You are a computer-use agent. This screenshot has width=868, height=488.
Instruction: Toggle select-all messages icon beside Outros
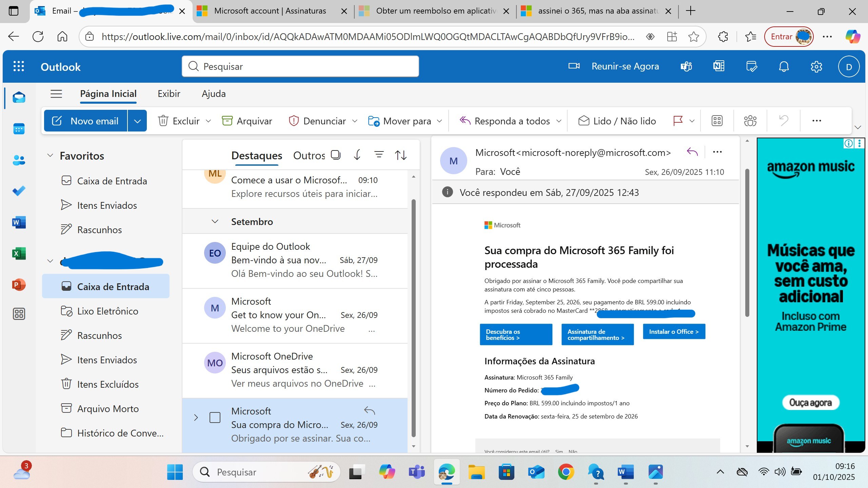coord(335,155)
